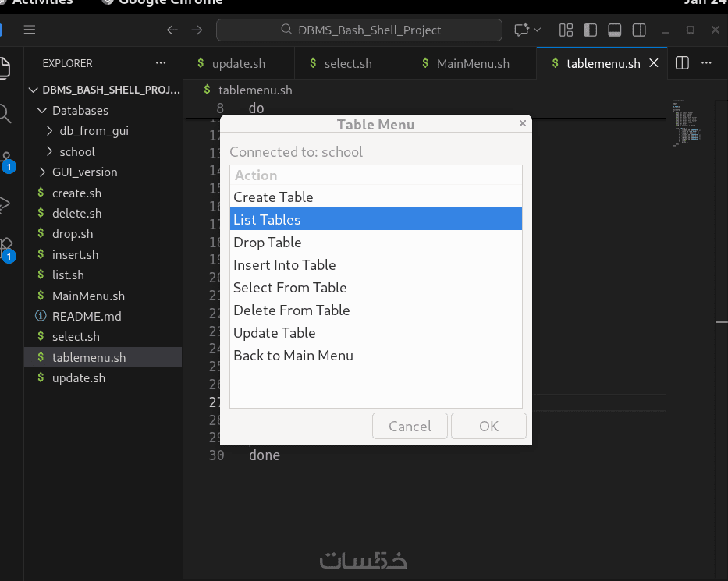
Task: Expand the school folder
Action: pos(51,152)
